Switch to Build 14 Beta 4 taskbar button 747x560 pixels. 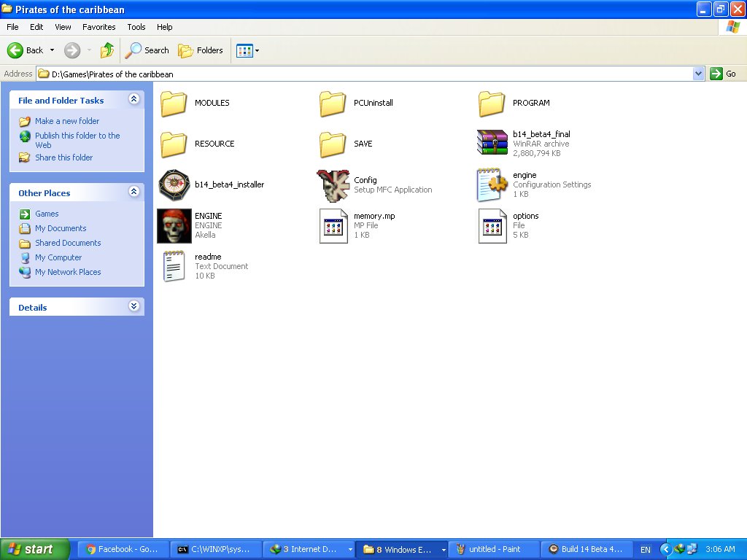coord(587,549)
